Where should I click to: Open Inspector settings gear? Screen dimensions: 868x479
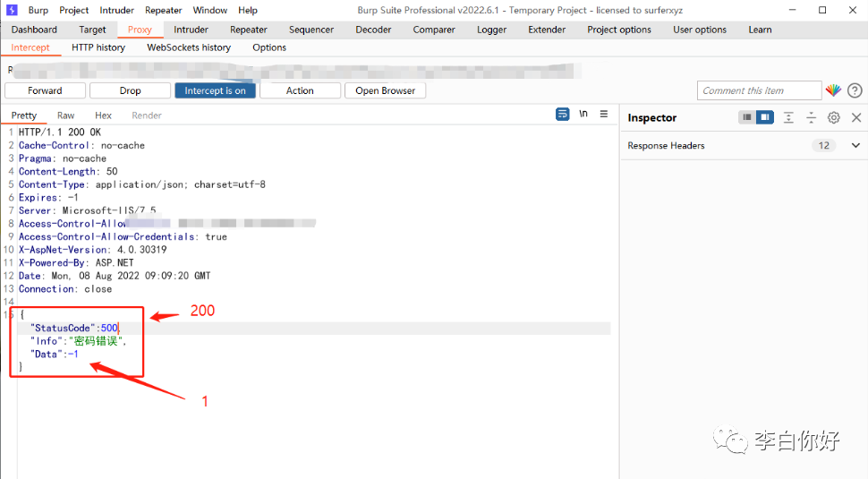[834, 117]
